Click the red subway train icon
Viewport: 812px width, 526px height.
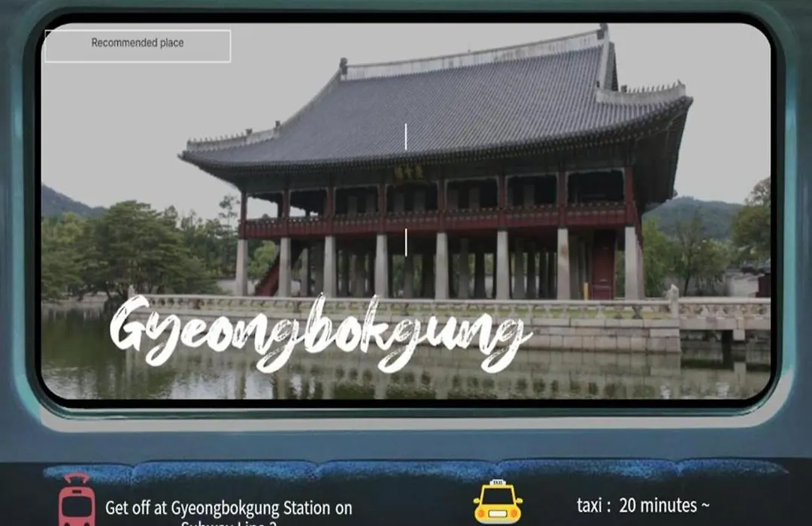click(x=77, y=501)
